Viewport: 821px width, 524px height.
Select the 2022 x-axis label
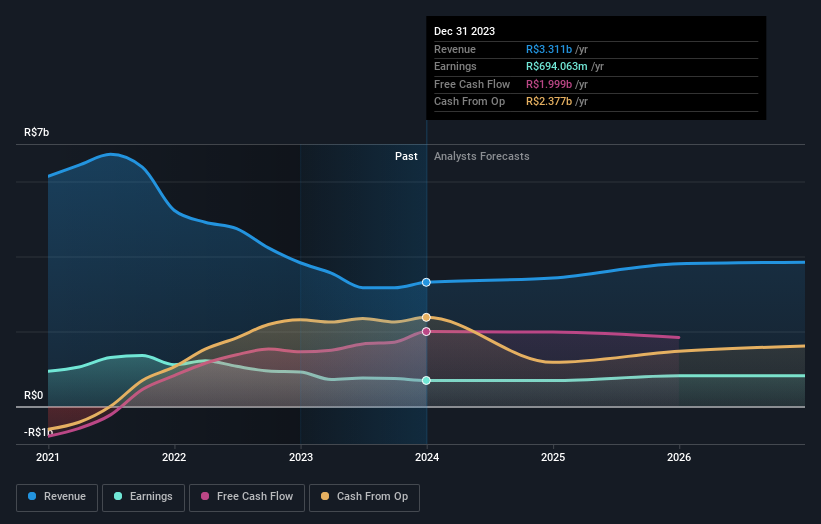[174, 457]
